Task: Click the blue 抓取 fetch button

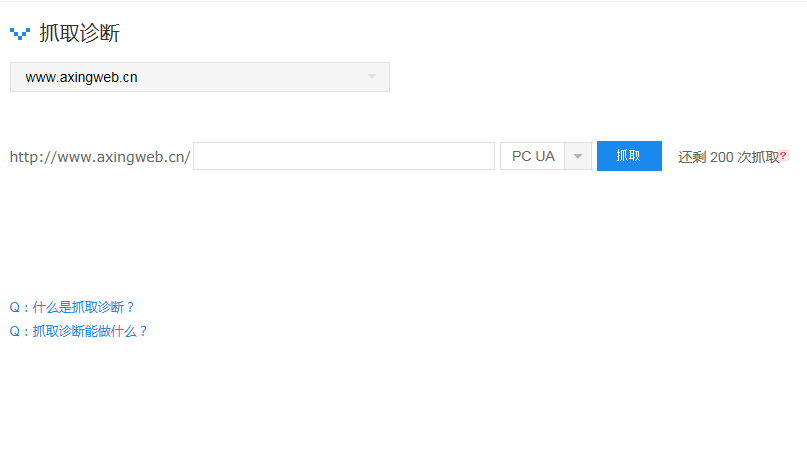Action: coord(629,156)
